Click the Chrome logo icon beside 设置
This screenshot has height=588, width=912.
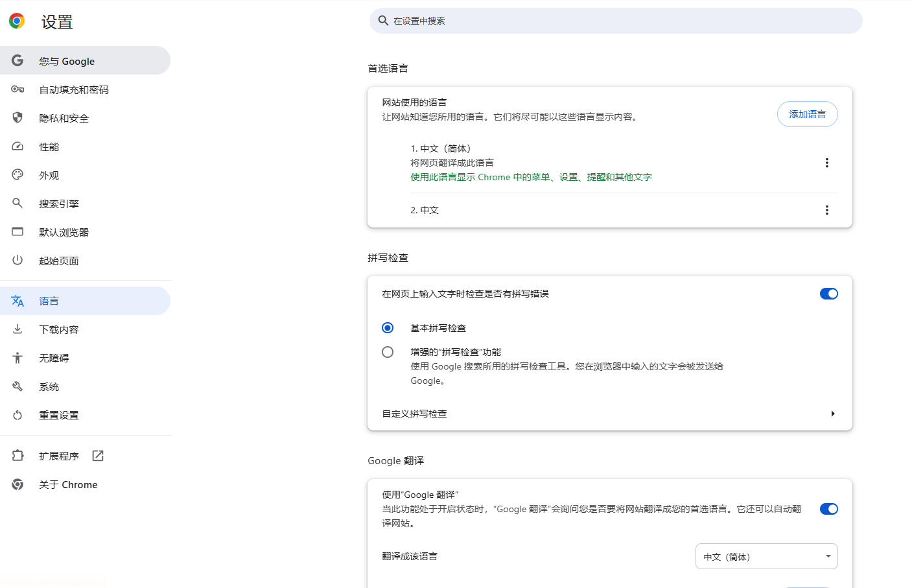pyautogui.click(x=17, y=21)
